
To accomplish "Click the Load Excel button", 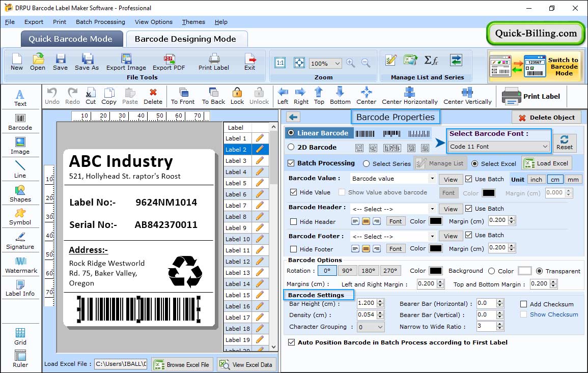I will coord(547,163).
